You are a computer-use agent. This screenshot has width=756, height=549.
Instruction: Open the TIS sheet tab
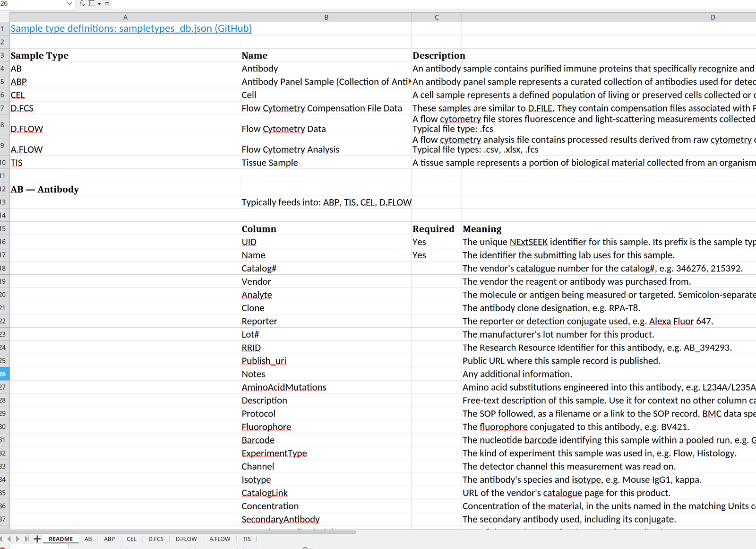[247, 539]
